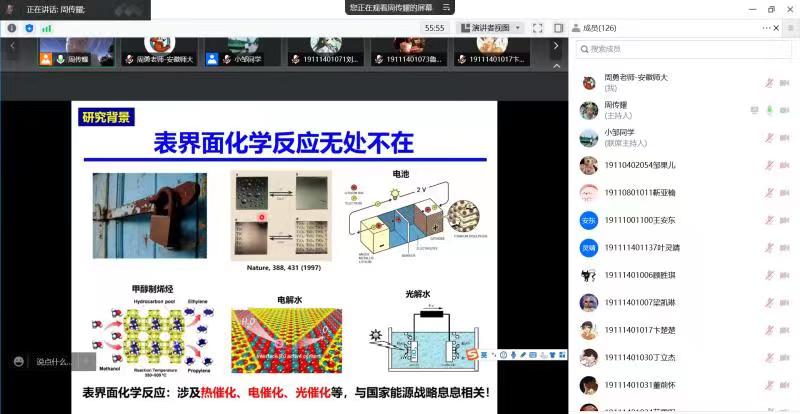Open the blue security shield icon
Screen dimensions: 800x414
click(29, 28)
